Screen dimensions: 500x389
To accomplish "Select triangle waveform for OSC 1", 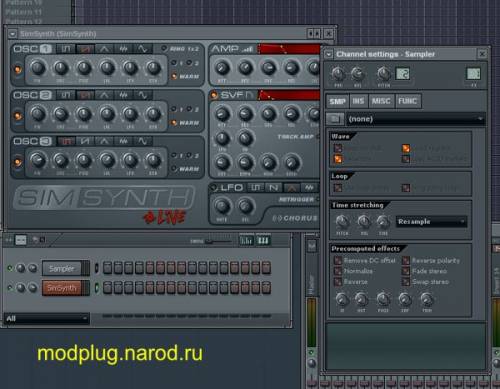I will point(104,49).
